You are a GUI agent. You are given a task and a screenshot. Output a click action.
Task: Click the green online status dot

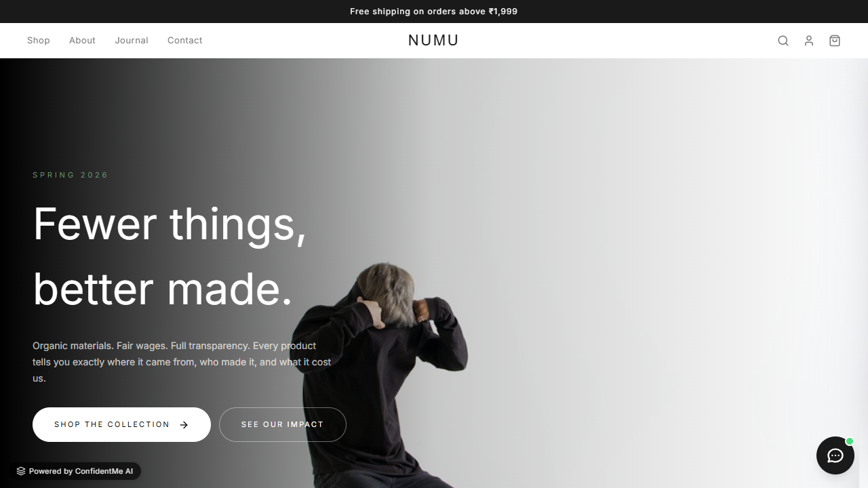[x=850, y=441]
